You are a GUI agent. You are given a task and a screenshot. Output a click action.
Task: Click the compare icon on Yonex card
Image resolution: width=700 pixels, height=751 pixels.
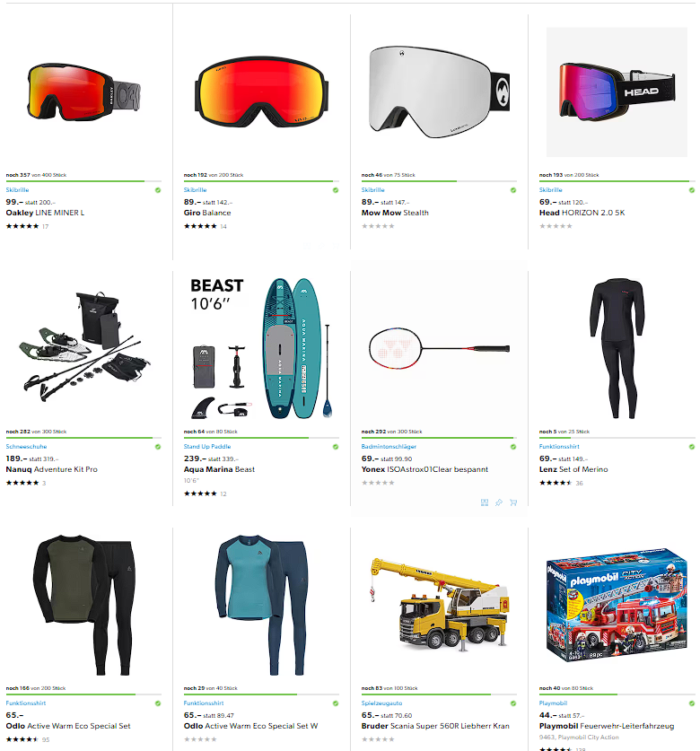(x=485, y=502)
